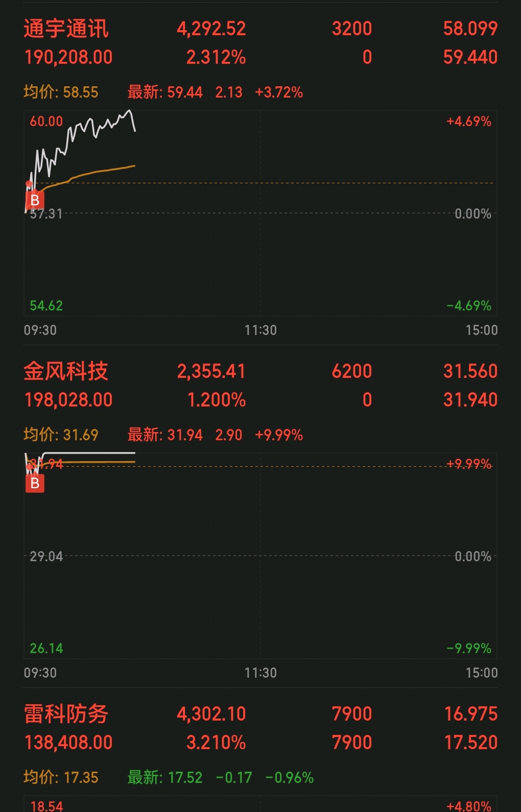Select 雷科防务 holdings quantity 7900
Image resolution: width=521 pixels, height=812 pixels.
pos(352,714)
